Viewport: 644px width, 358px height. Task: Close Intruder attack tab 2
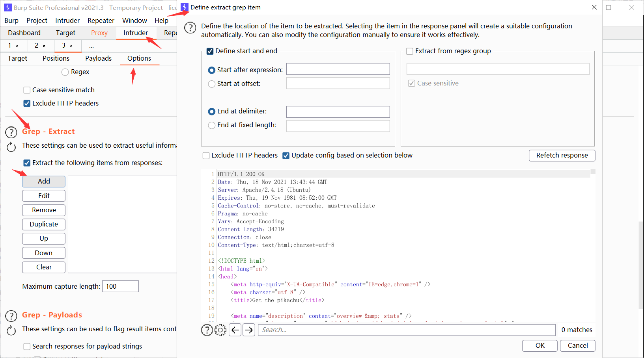coord(44,46)
